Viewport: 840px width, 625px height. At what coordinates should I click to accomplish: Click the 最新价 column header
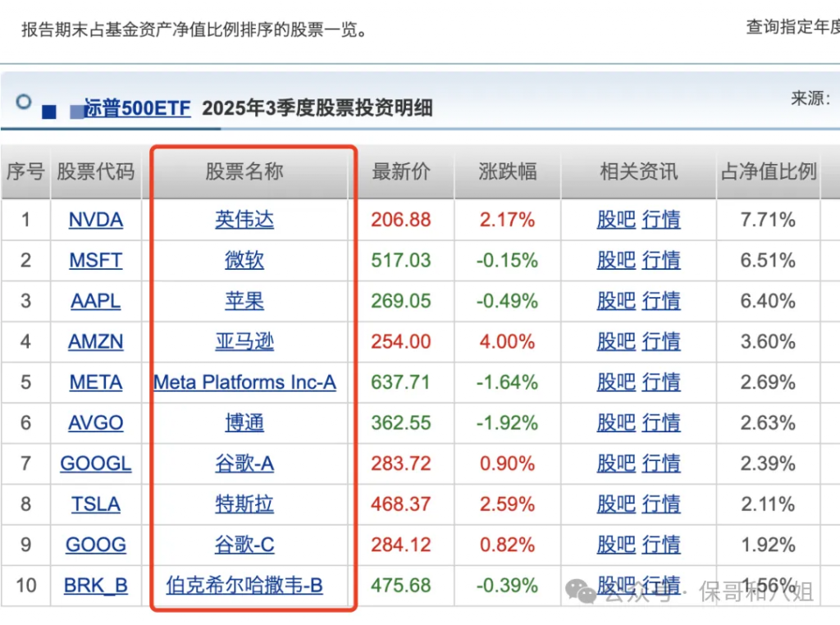401,171
